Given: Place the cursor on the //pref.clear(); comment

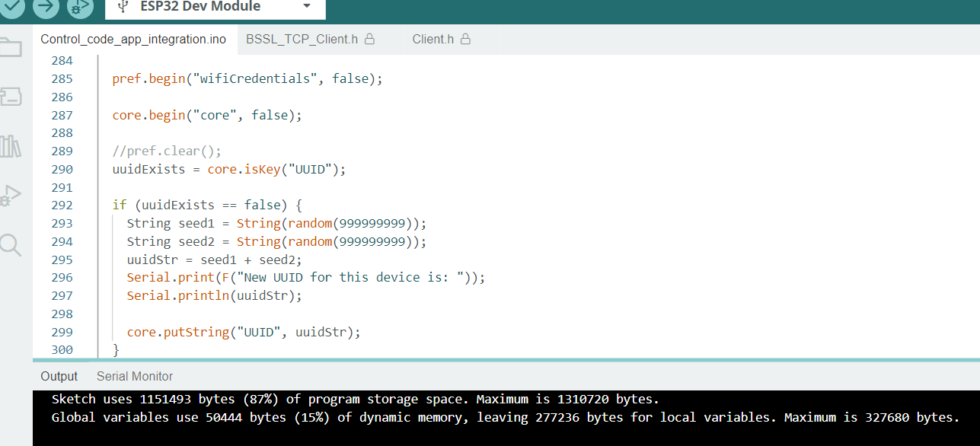Looking at the screenshot, I should pos(166,151).
